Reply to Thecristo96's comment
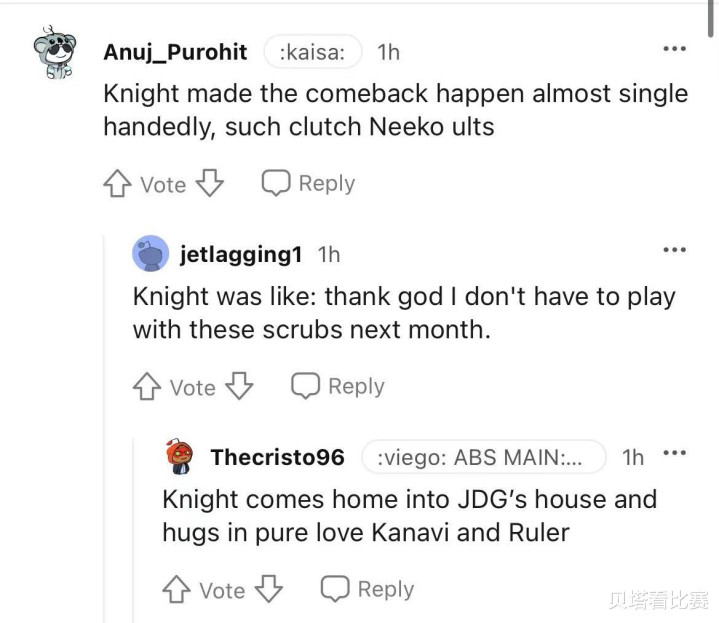The width and height of the screenshot is (719, 623). (x=367, y=590)
